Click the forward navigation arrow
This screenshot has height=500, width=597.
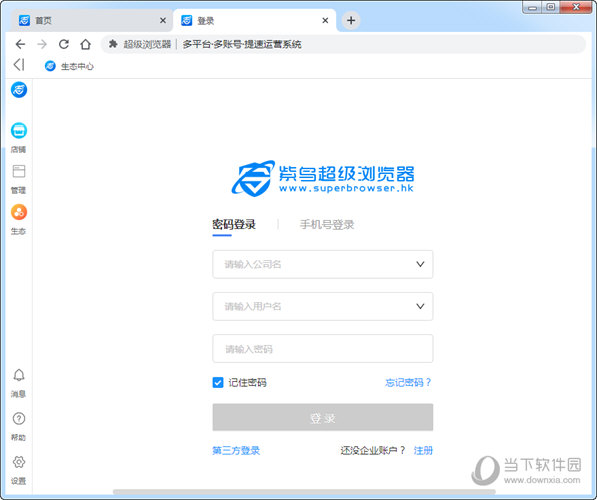pyautogui.click(x=42, y=44)
